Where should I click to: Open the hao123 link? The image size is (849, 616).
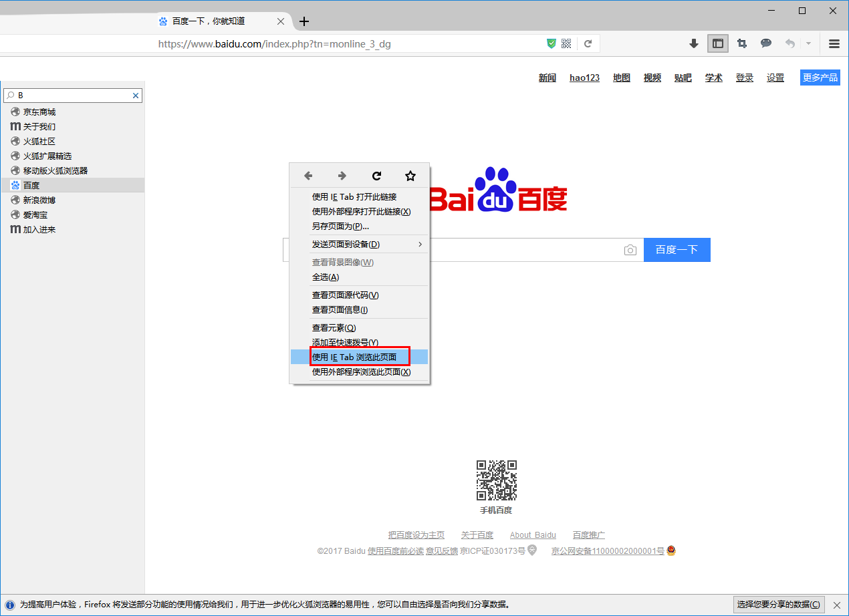pos(584,78)
